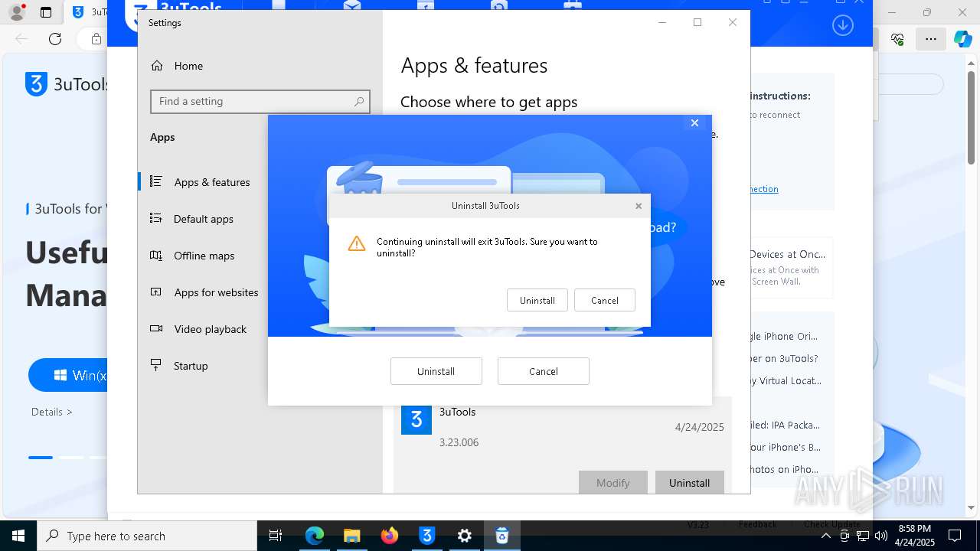Open Firefox from taskbar
The height and width of the screenshot is (551, 980).
pyautogui.click(x=390, y=536)
